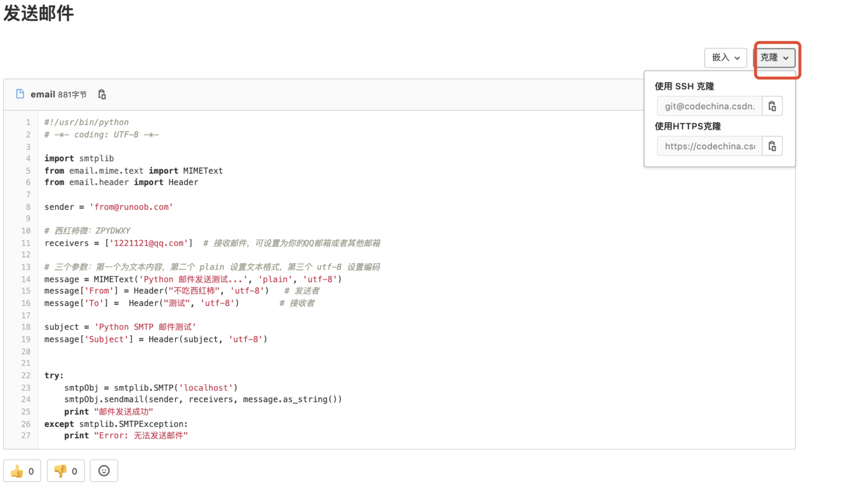The width and height of the screenshot is (868, 496).
Task: Copy the HTTPS clone URL
Action: 772,146
